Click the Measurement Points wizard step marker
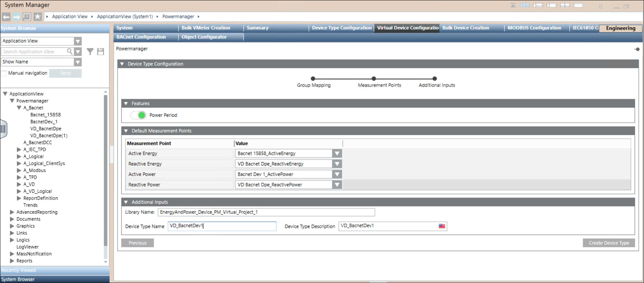Image resolution: width=644 pixels, height=283 pixels. 374,79
